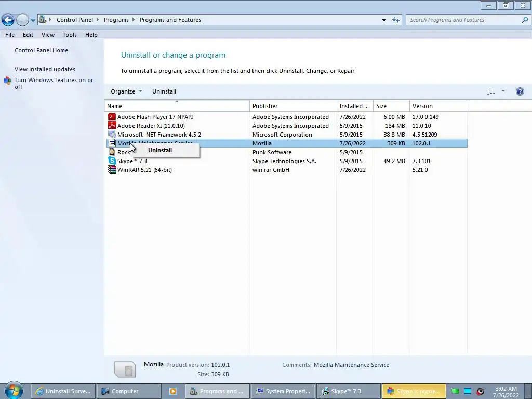Click the win.rar GmbH publisher cell

tap(271, 170)
